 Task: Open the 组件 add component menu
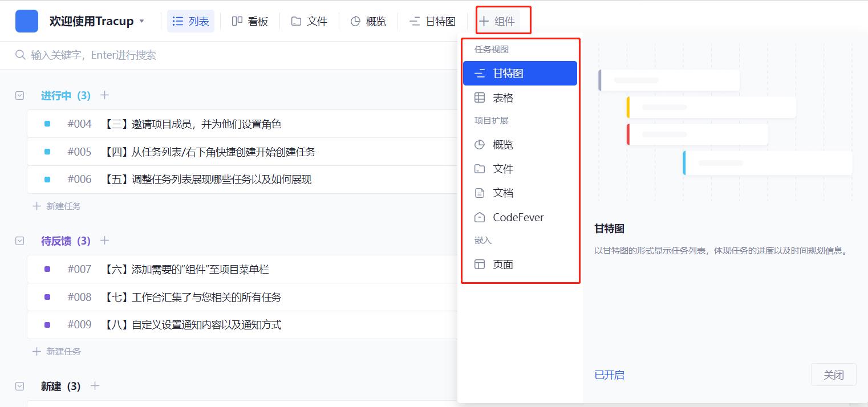coord(497,21)
